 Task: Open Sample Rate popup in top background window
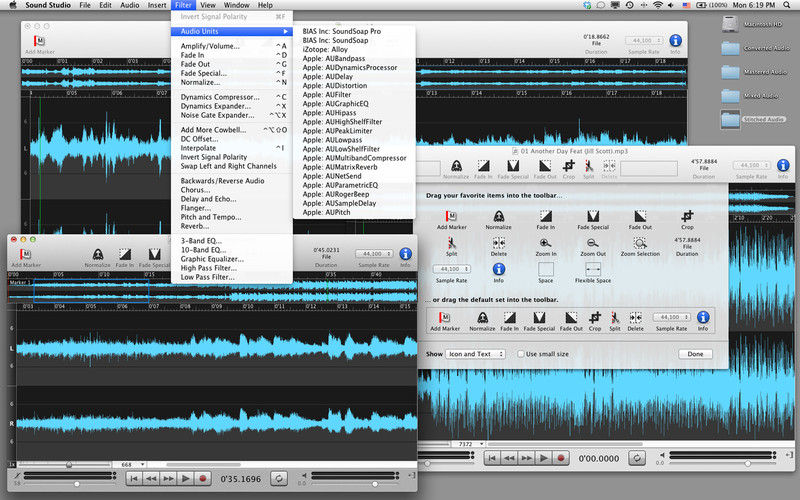click(644, 40)
